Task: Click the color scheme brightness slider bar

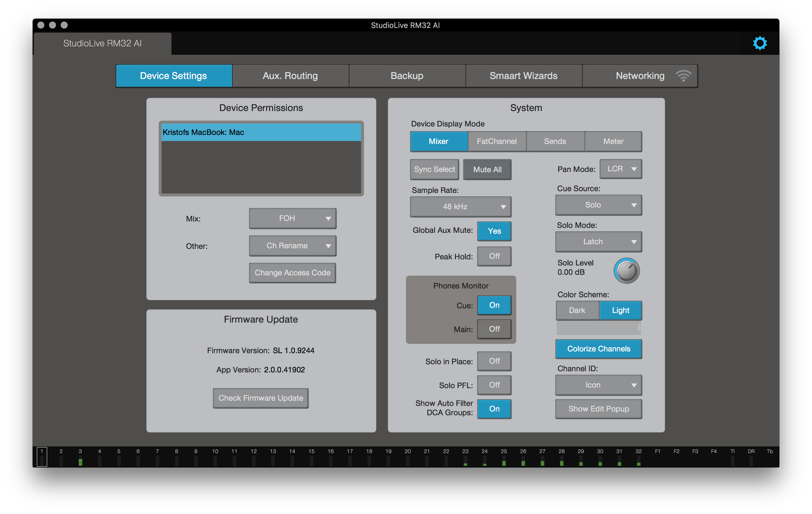Action: (x=598, y=328)
